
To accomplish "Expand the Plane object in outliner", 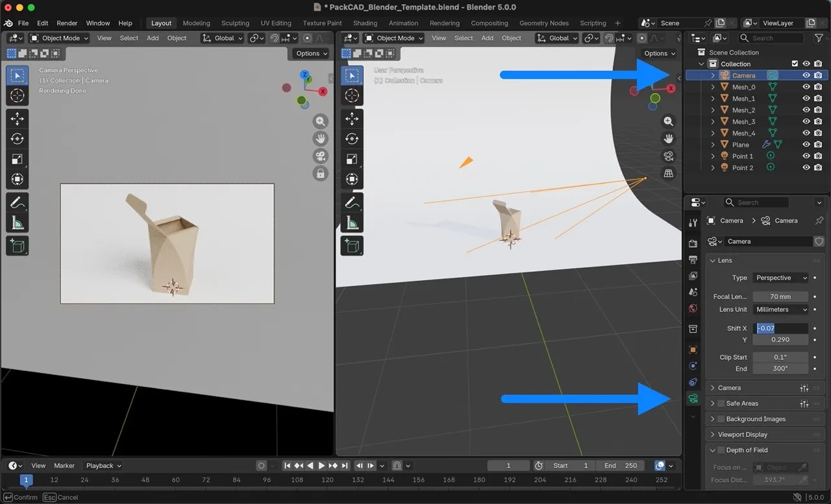I will click(x=713, y=145).
